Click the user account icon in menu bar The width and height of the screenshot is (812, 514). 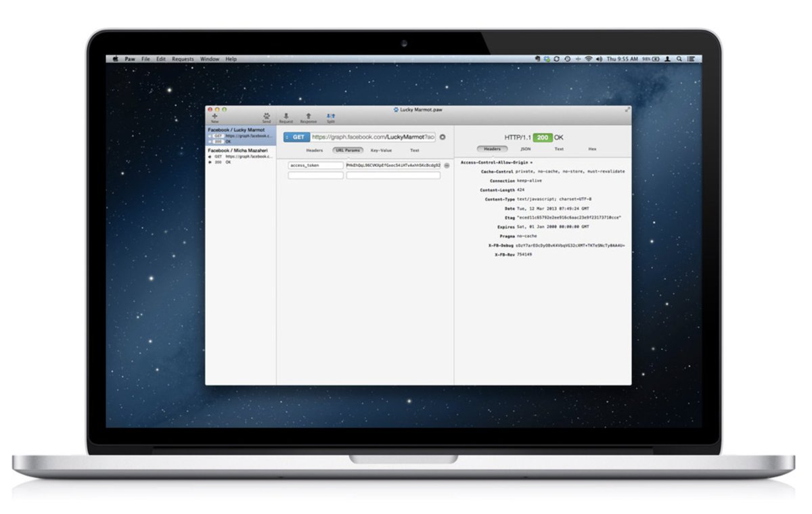667,59
